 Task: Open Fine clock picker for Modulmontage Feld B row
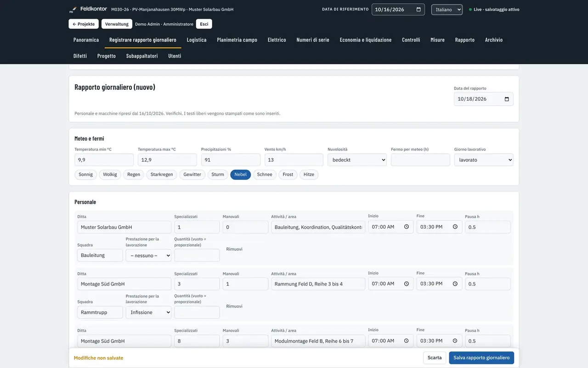tap(455, 341)
